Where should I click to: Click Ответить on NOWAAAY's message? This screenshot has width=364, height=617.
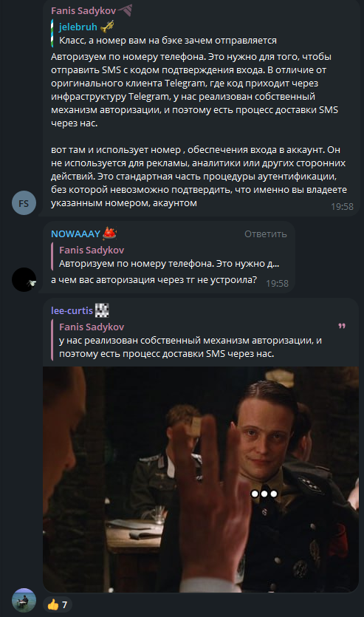tap(266, 234)
